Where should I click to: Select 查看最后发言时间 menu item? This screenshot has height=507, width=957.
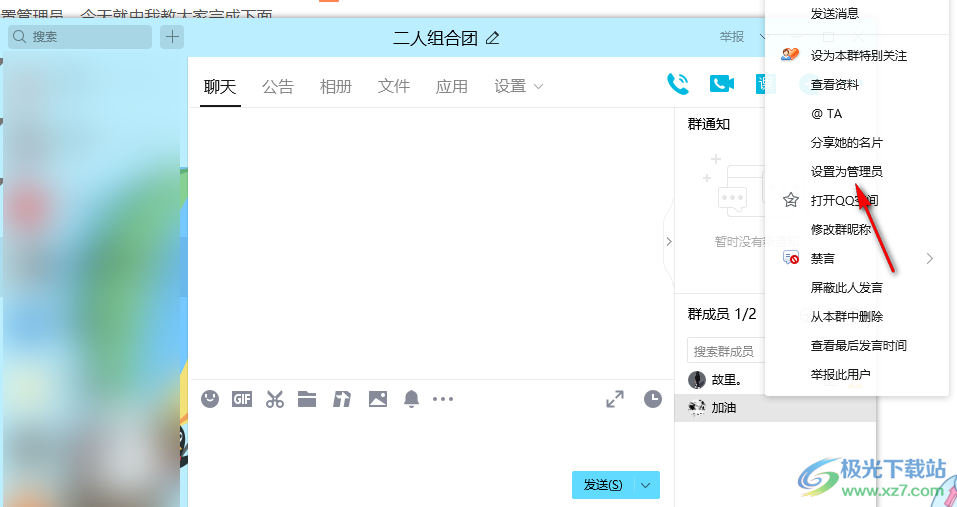pos(857,345)
